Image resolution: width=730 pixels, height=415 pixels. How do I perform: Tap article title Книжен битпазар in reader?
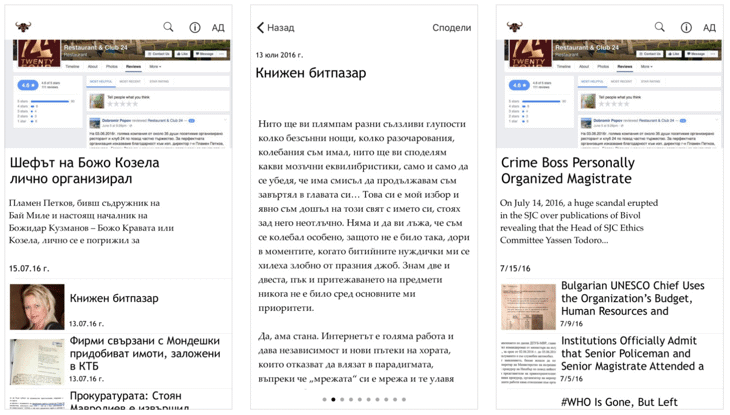point(311,73)
